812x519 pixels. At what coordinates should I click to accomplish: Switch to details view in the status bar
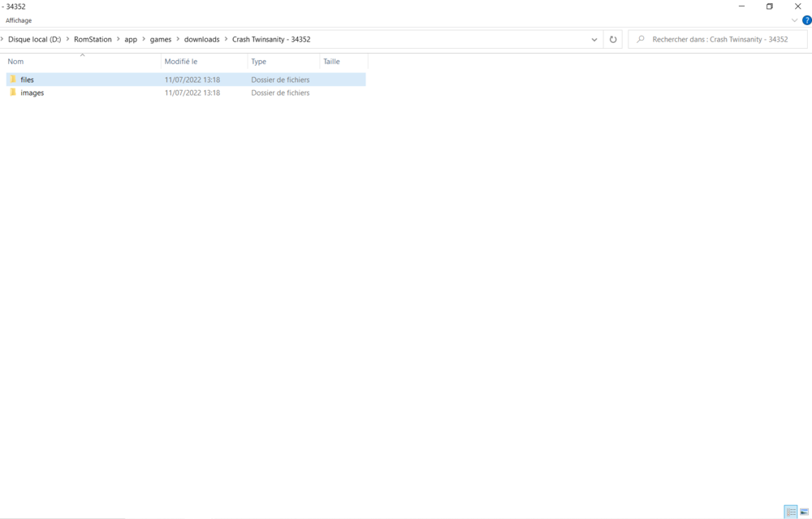[790, 512]
